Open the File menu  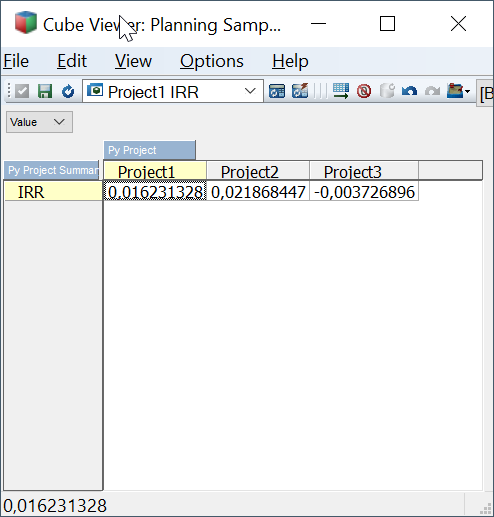coord(16,61)
